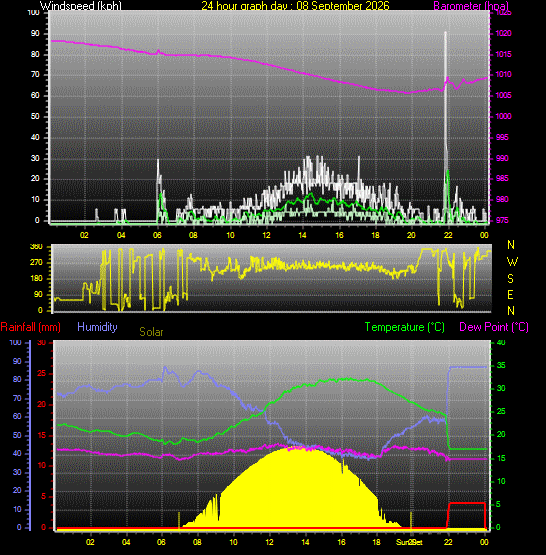Click the Dew Point (°C) legend label
The width and height of the screenshot is (546, 555).
tap(494, 327)
